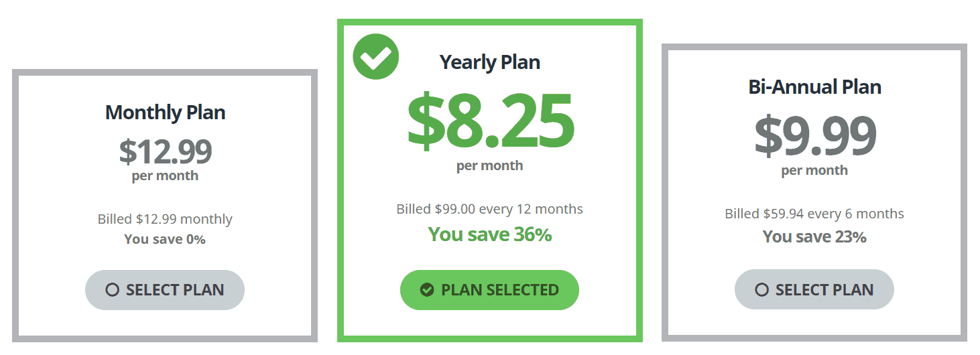This screenshot has width=980, height=355.
Task: Click the $8.25 price text
Action: (x=490, y=121)
